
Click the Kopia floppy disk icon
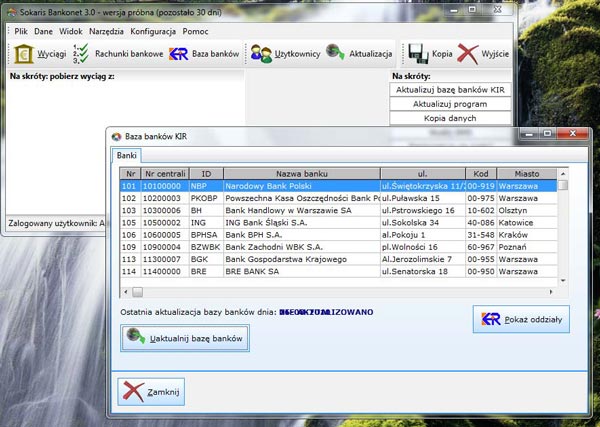[418, 54]
